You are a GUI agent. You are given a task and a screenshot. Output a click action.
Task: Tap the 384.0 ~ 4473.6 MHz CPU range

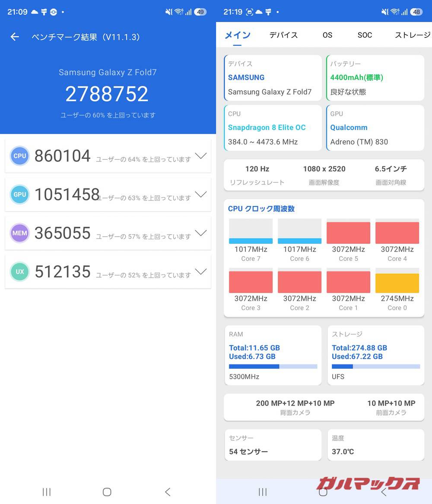263,142
